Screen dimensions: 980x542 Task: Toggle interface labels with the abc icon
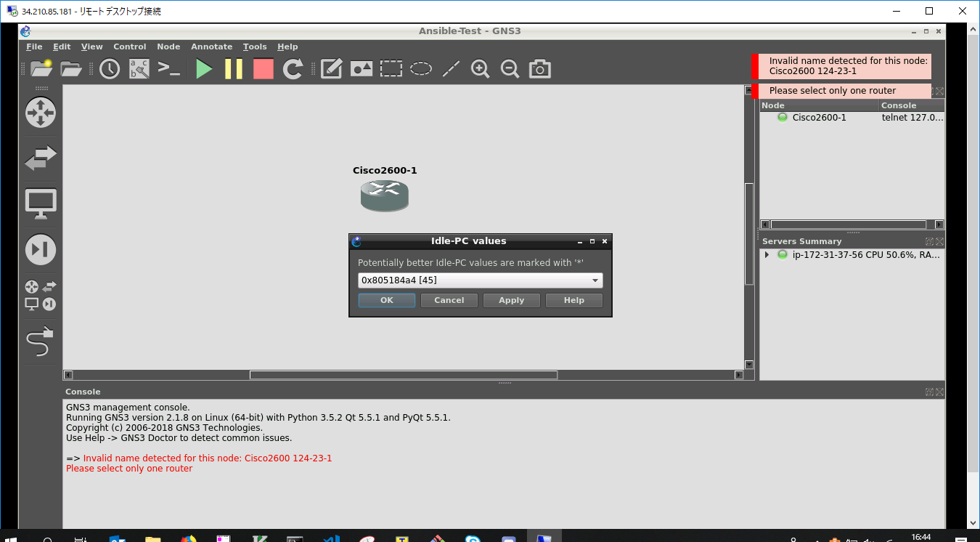pyautogui.click(x=139, y=68)
